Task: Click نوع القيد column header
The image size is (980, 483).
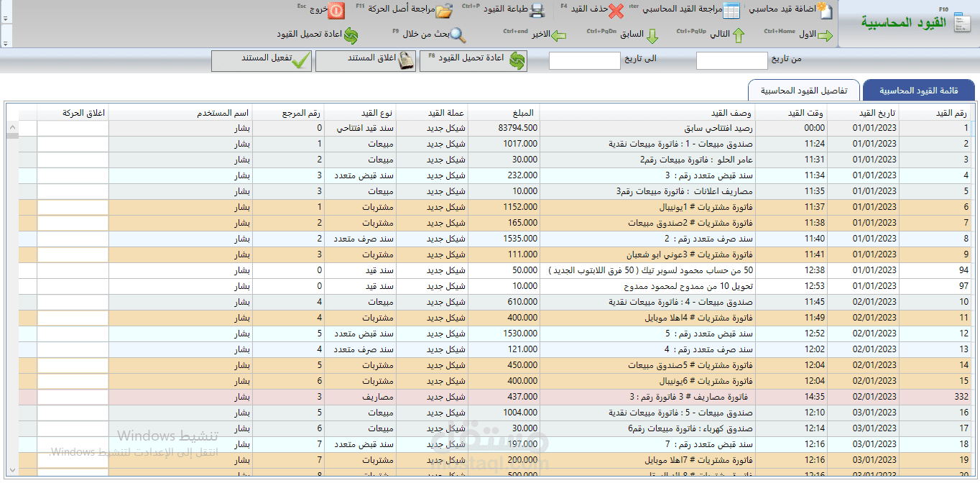Action: pyautogui.click(x=360, y=113)
